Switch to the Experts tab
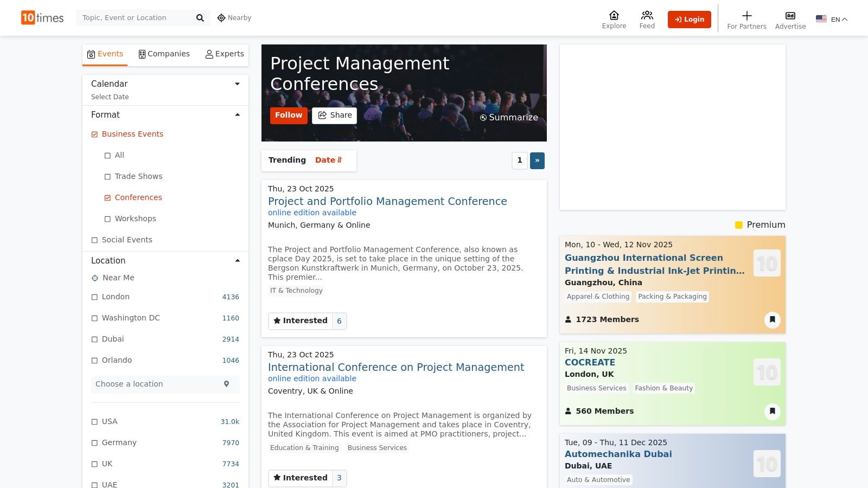This screenshot has width=868, height=488. [225, 54]
